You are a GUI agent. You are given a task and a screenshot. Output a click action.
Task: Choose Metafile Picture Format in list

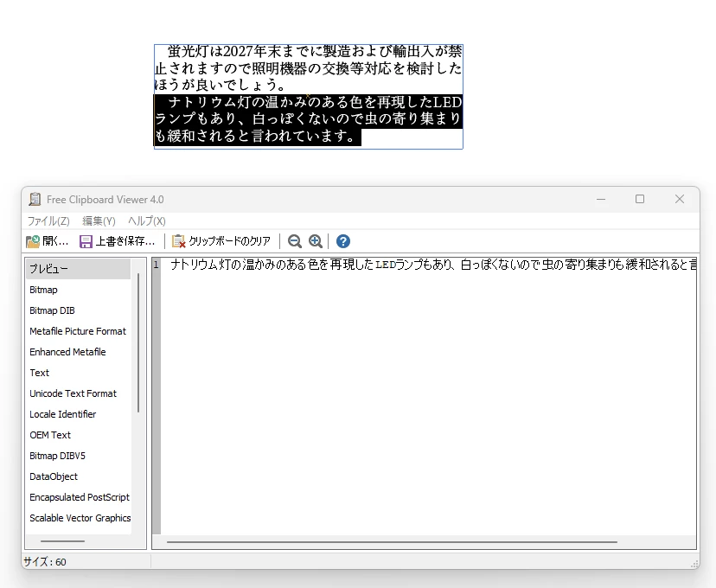(x=78, y=331)
